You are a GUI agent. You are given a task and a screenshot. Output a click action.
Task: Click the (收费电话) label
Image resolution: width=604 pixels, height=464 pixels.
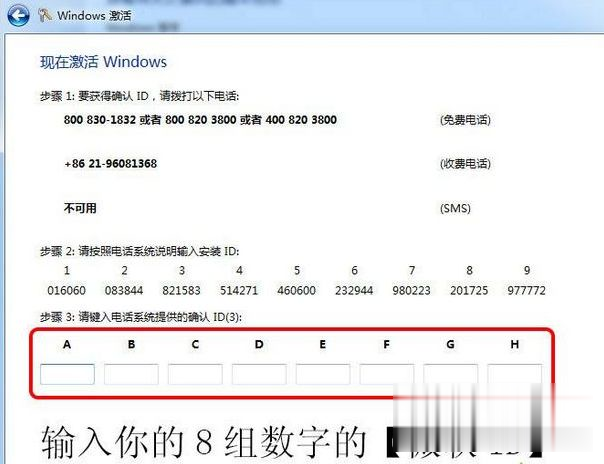465,164
